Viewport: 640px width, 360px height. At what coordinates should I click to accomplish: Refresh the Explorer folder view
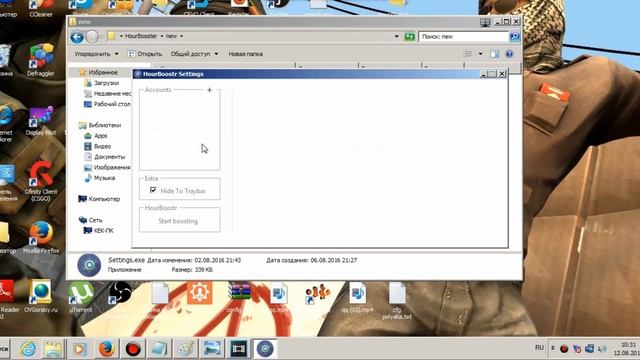(x=409, y=37)
